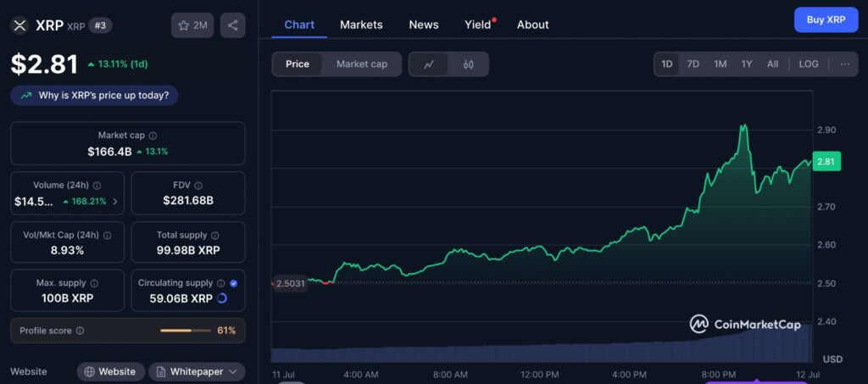Click the 61% profile score value

(x=226, y=331)
